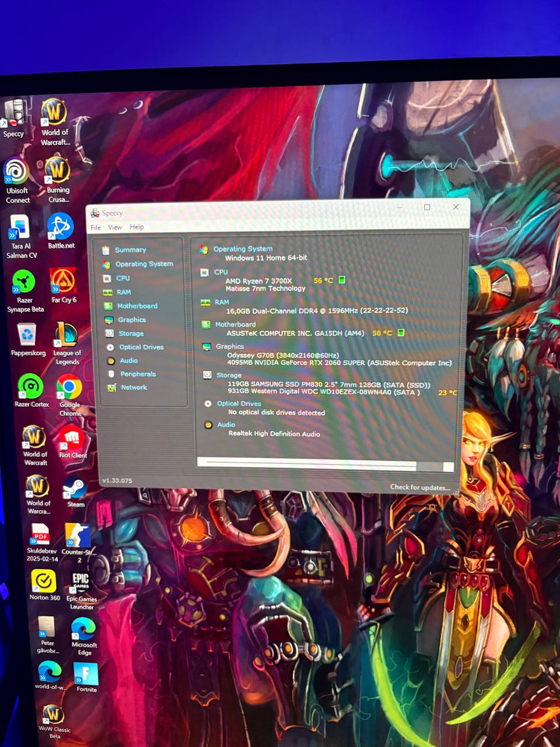Launch Far Cry 6 shortcut
The height and width of the screenshot is (747, 560).
pyautogui.click(x=64, y=286)
